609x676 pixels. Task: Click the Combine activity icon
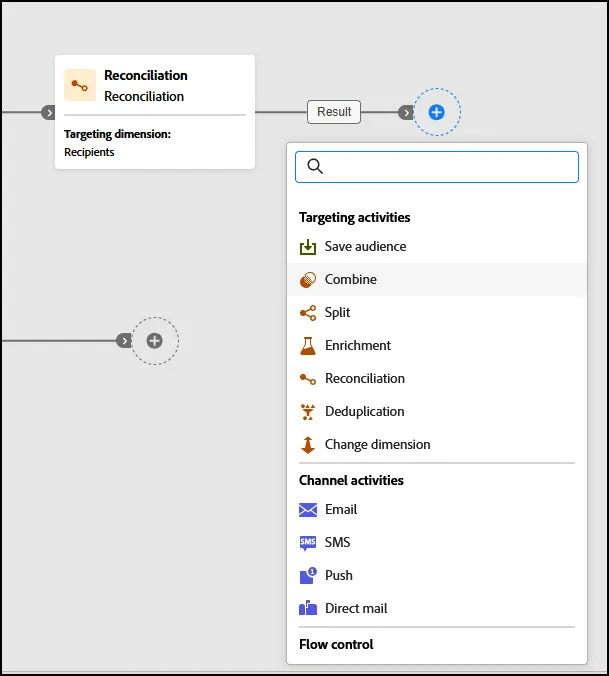[x=308, y=280]
